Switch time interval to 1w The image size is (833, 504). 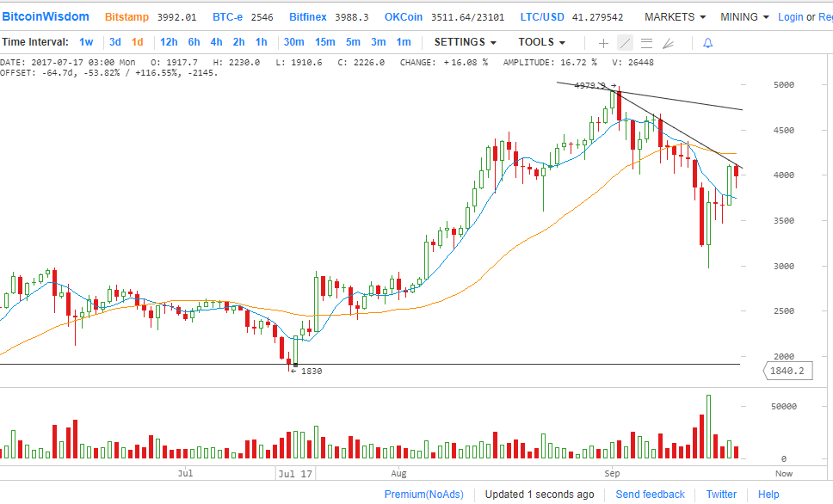coord(86,42)
